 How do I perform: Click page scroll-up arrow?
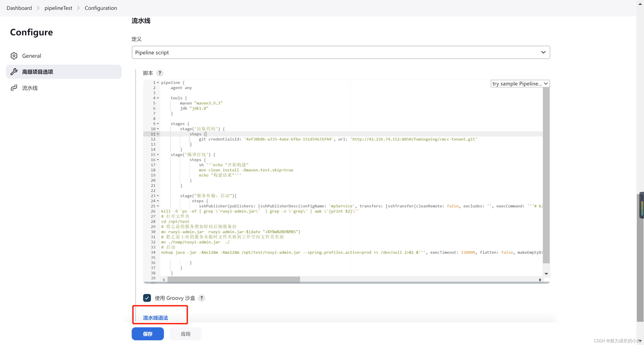[x=640, y=4]
